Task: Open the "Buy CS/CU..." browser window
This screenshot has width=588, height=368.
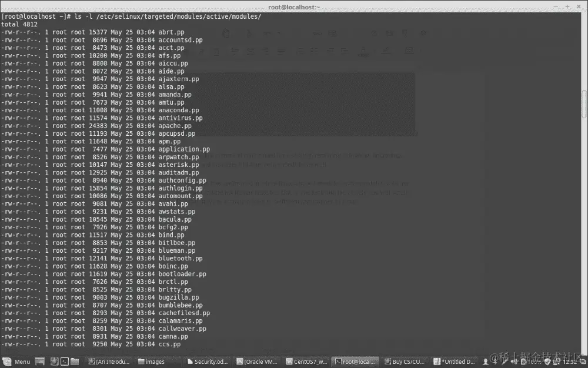Action: pyautogui.click(x=405, y=362)
